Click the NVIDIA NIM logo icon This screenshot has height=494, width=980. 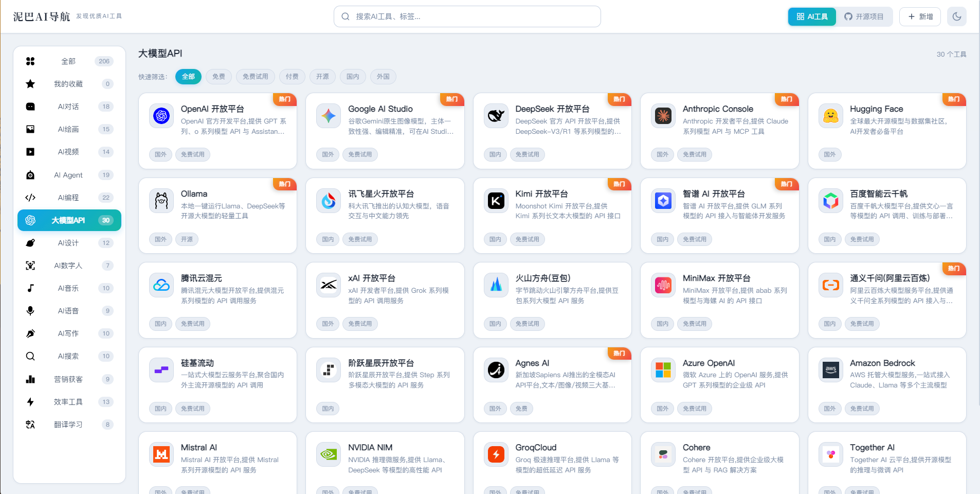pyautogui.click(x=329, y=454)
